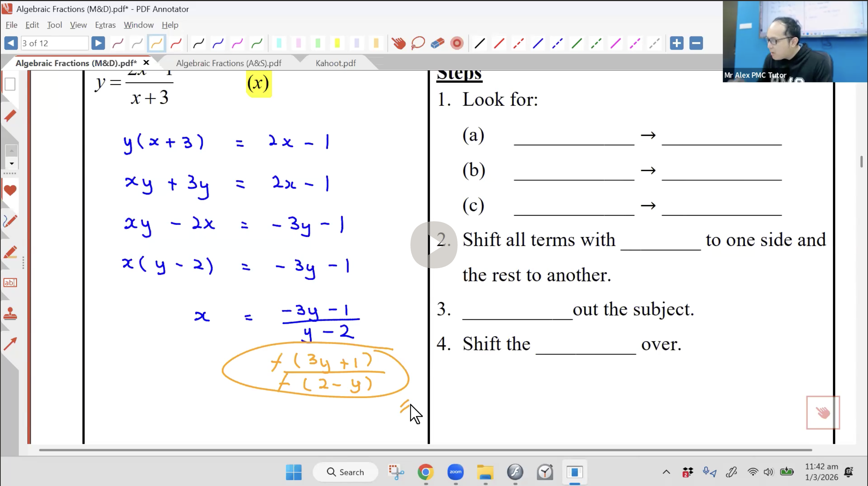Open the favorites heart toolbox
Screen dimensions: 868x486
(10, 190)
